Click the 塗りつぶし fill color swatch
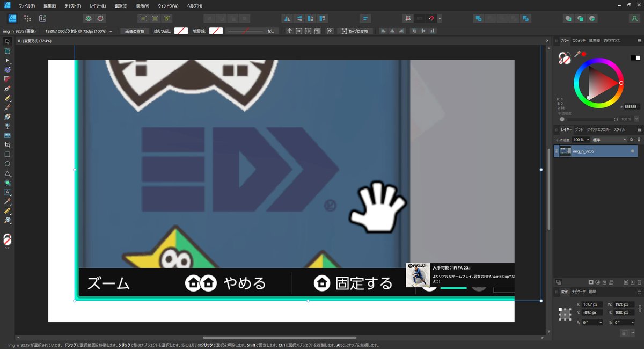Image resolution: width=644 pixels, height=349 pixels. (x=181, y=31)
